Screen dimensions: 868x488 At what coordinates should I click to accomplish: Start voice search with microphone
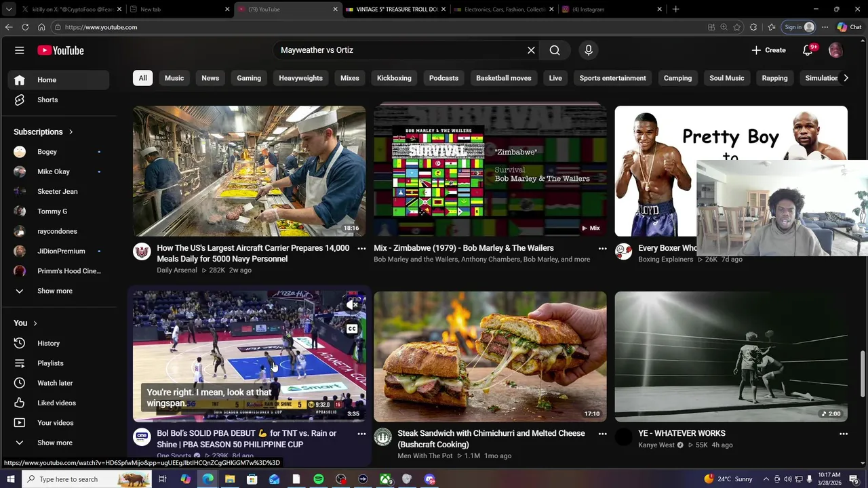[589, 50]
